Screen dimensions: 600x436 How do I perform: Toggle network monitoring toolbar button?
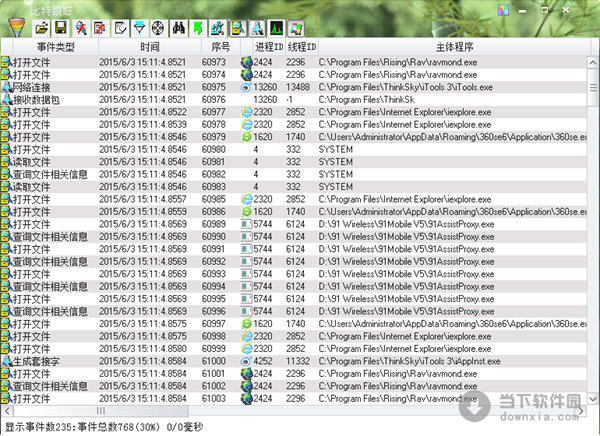pos(258,28)
